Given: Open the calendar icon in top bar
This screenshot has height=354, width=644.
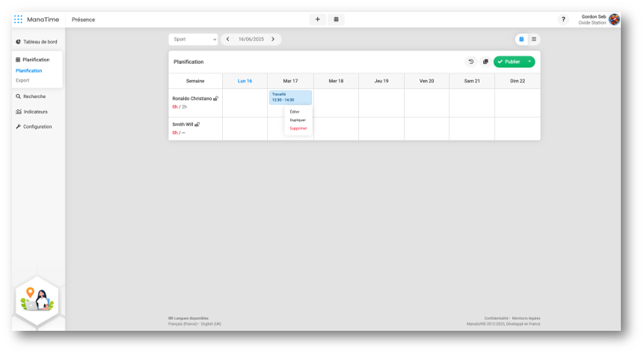Looking at the screenshot, I should click(x=336, y=19).
